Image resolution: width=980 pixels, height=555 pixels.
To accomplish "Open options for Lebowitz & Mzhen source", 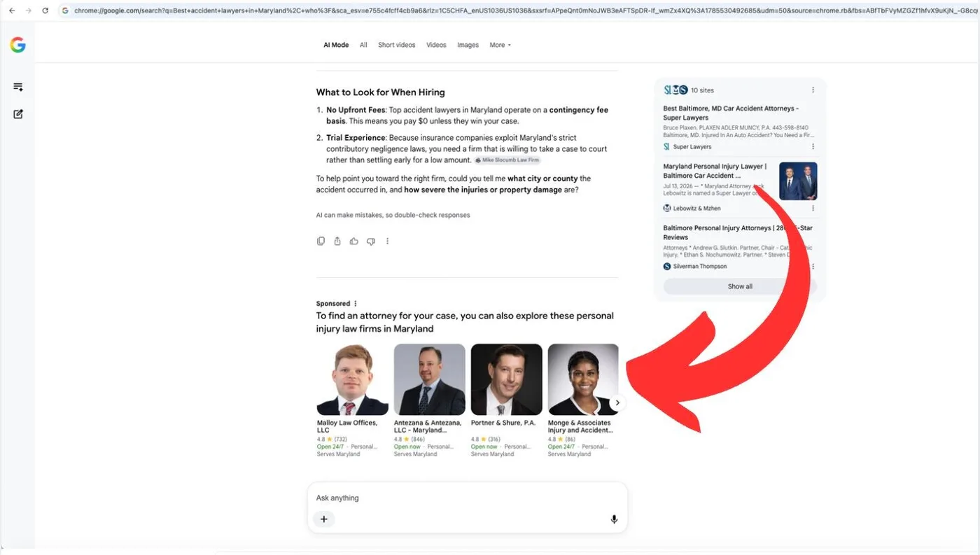I will (x=813, y=208).
